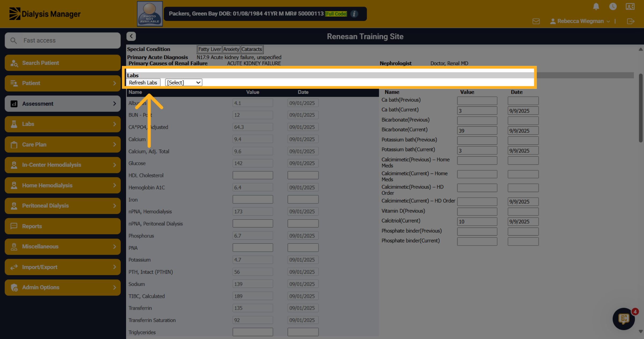Screen dimensions: 644x339
Task: Click the page vertical scrollbar thumb
Action: click(x=641, y=108)
